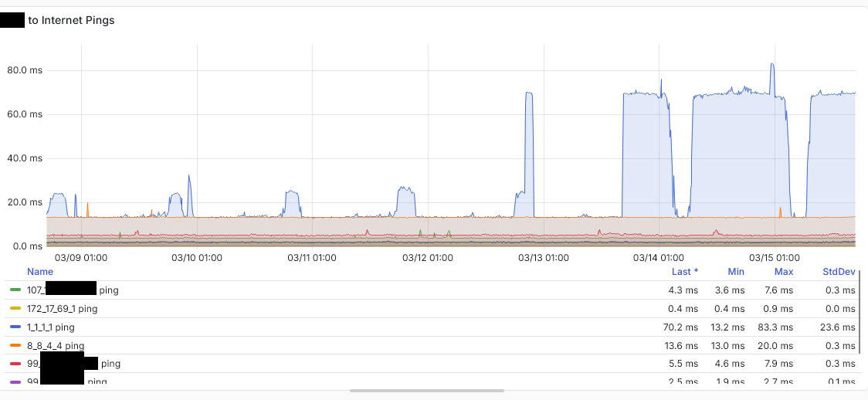This screenshot has height=400, width=868.
Task: Select the 13.6 ms Last value for 8_8_4_4
Action: point(681,346)
